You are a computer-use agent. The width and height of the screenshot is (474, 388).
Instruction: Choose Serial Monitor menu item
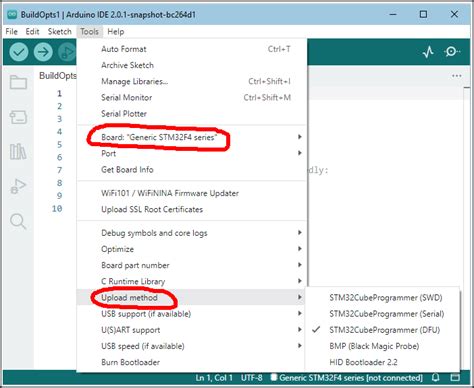point(192,98)
